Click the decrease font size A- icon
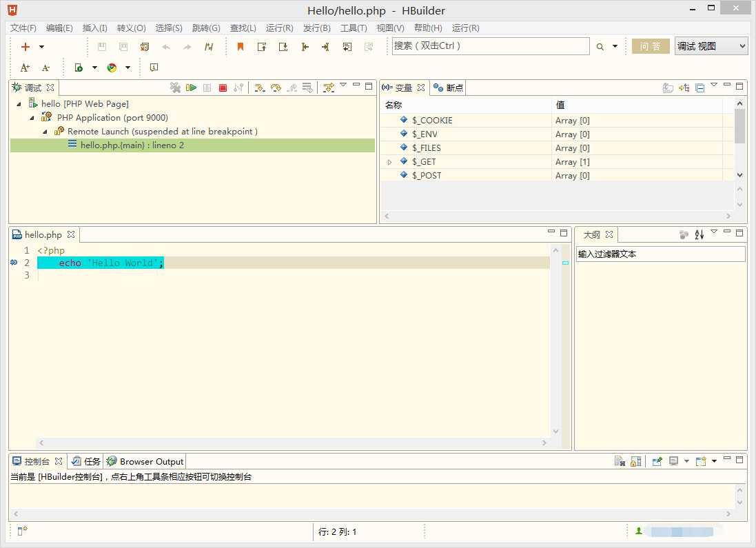Screen dimensions: 756x548 [45, 68]
